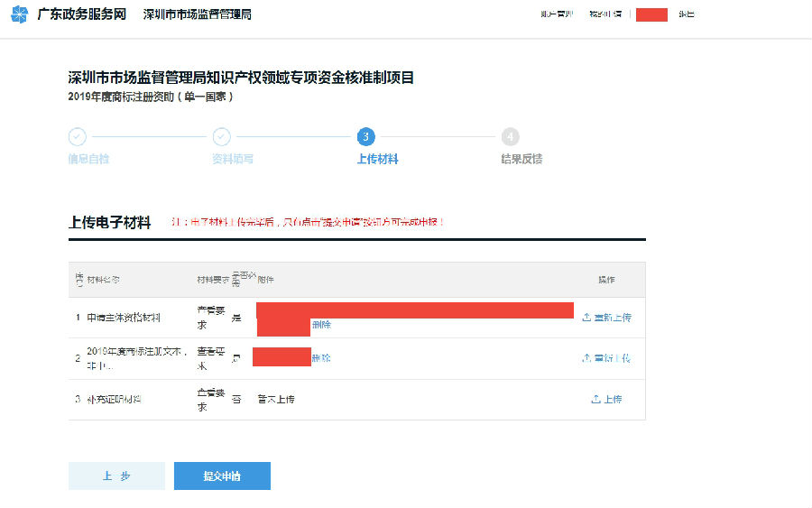Click the 广东政务服务网 site title text
Image resolution: width=812 pixels, height=508 pixels.
[x=81, y=15]
